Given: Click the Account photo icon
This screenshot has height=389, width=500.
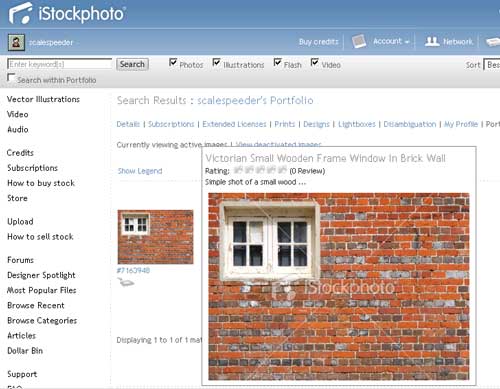Looking at the screenshot, I should [x=359, y=42].
